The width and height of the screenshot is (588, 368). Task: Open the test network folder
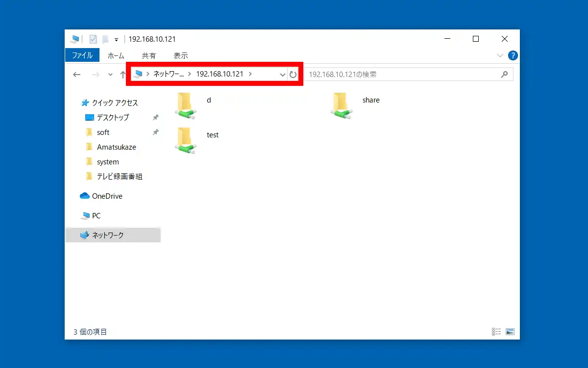(186, 140)
